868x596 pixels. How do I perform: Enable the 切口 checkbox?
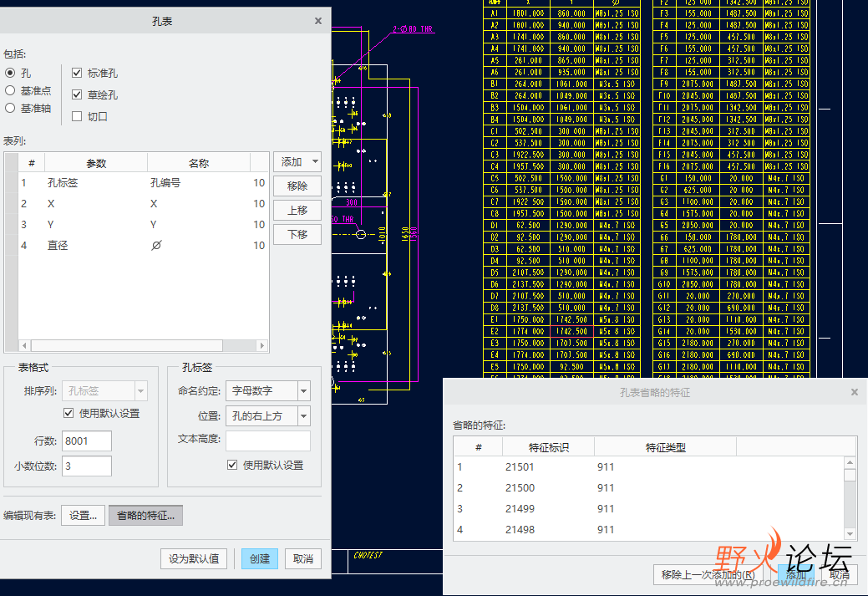(x=77, y=116)
